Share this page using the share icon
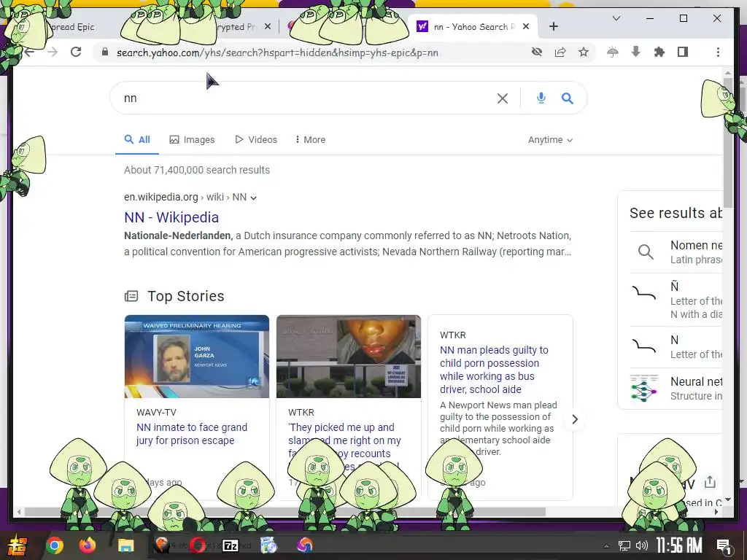747x560 pixels. (x=560, y=52)
